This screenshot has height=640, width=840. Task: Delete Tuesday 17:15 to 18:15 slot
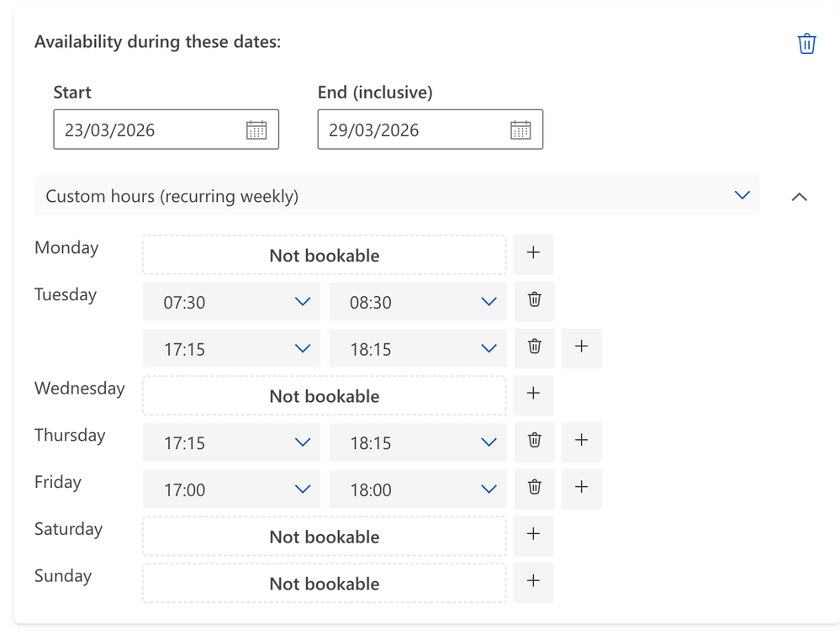click(x=534, y=347)
